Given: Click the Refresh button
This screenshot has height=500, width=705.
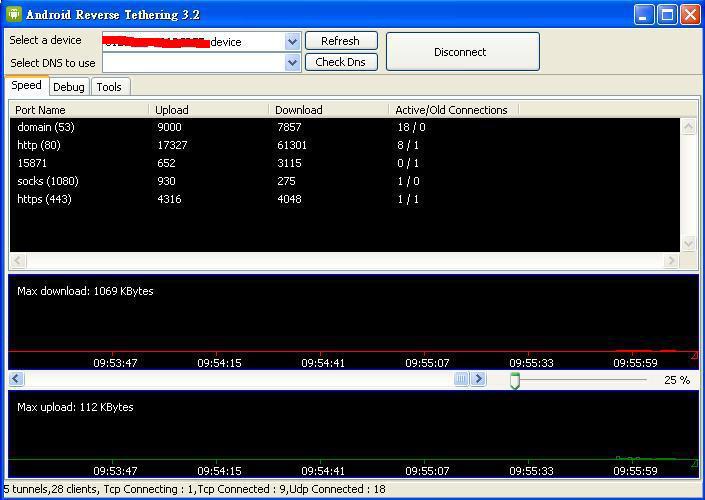Looking at the screenshot, I should (x=341, y=41).
